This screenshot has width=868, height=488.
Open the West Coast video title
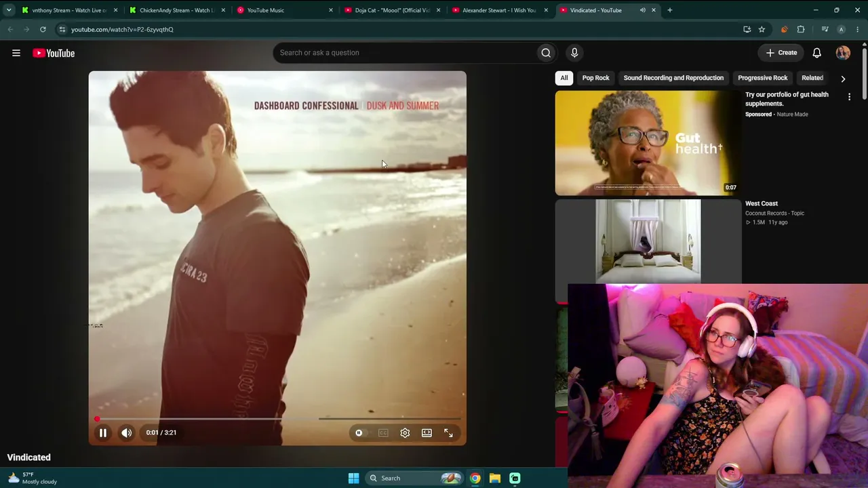762,203
